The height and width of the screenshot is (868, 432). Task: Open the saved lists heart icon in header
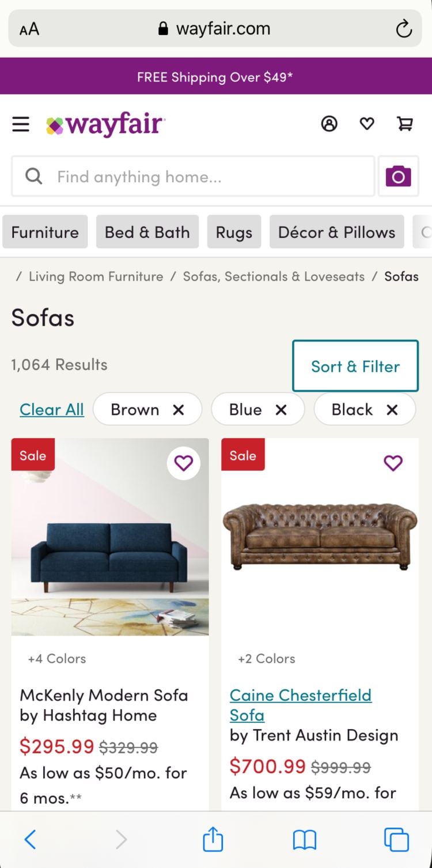pos(367,123)
